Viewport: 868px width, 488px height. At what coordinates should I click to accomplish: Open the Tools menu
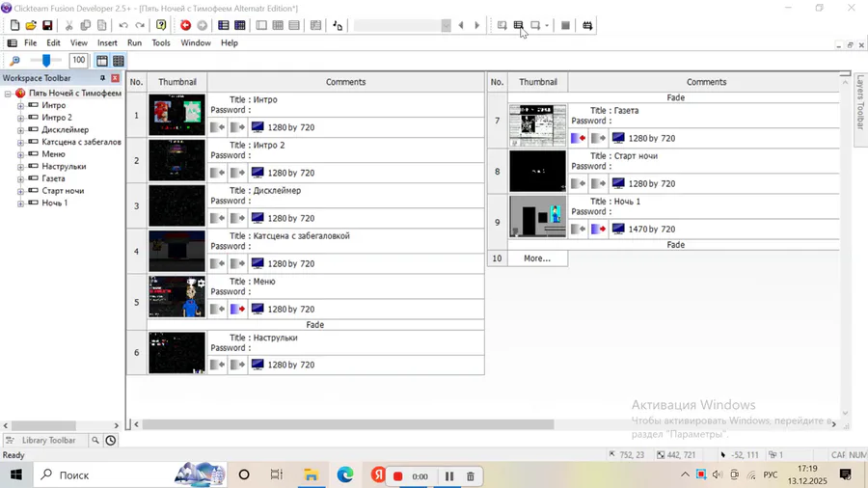[x=161, y=42]
